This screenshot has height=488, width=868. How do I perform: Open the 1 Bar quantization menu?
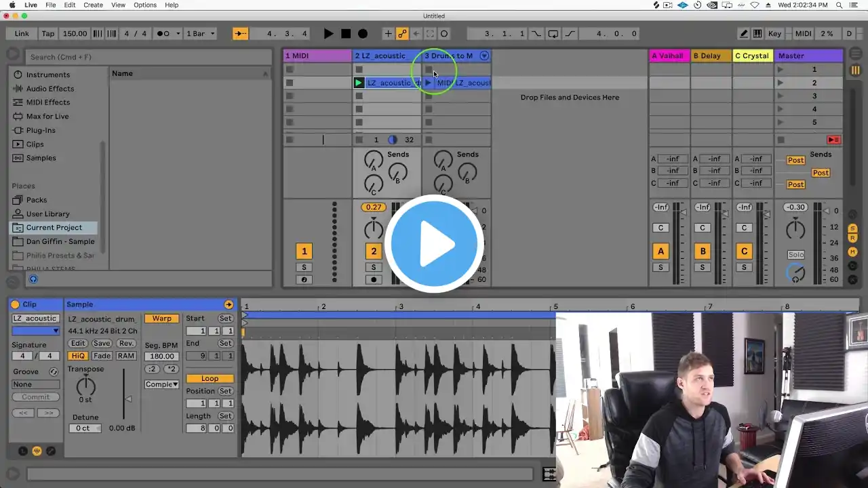pos(201,34)
